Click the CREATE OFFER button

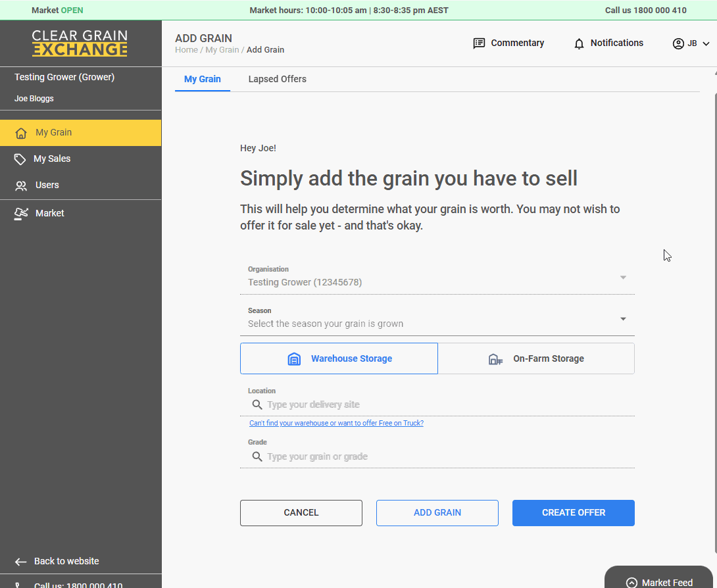click(x=574, y=513)
